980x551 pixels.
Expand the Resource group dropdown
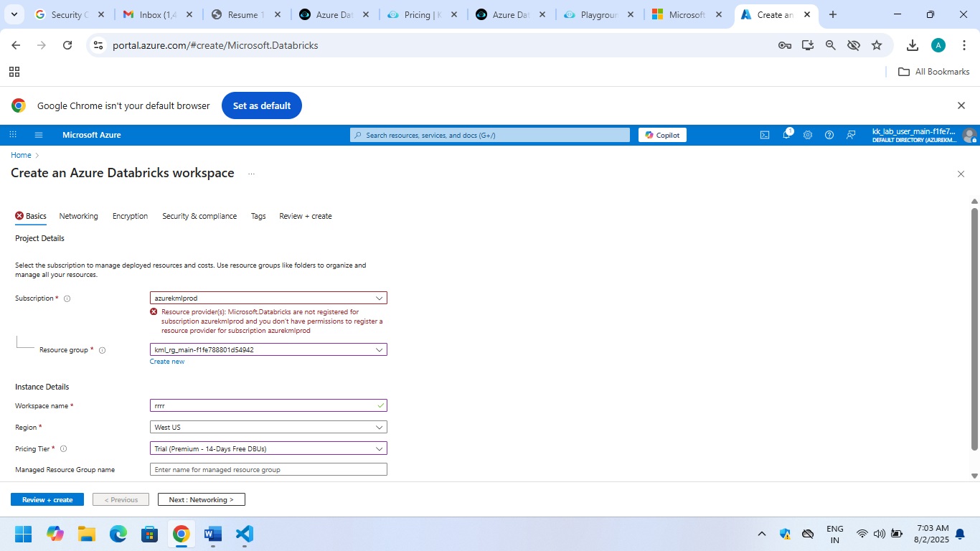click(x=380, y=349)
